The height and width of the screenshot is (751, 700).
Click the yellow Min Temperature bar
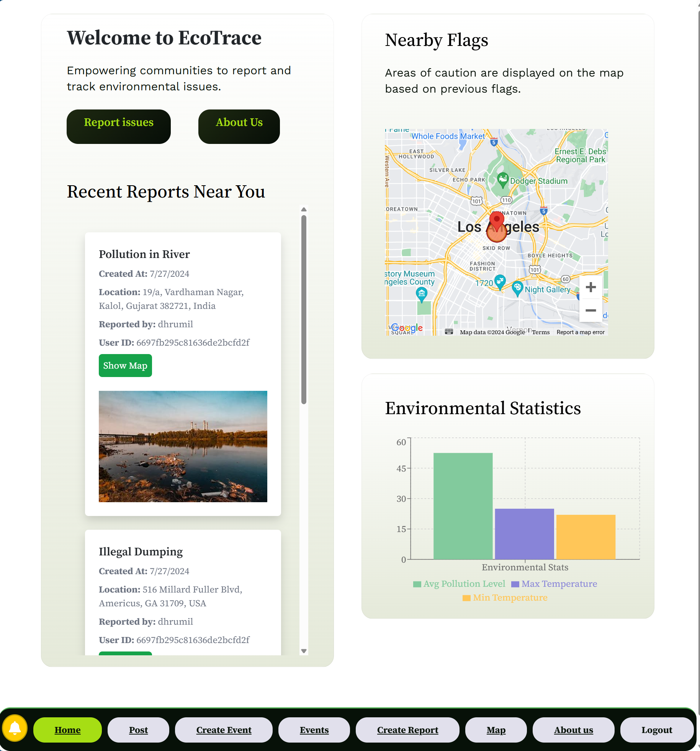586,537
